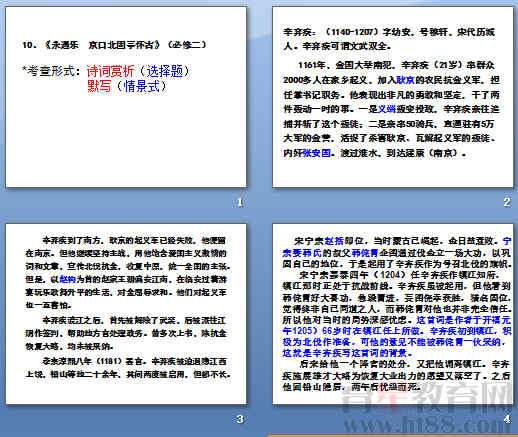
Task: Select slide 3 thumbnail starting 辛弃疾到了南方
Action: (126, 314)
